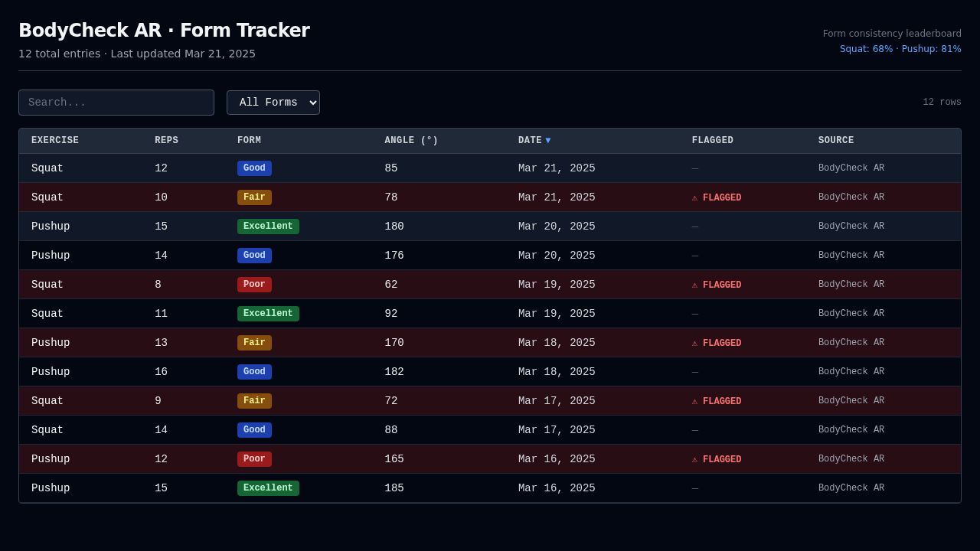
Task: Click Fair badge on Squat 9-rep row
Action: point(254,401)
